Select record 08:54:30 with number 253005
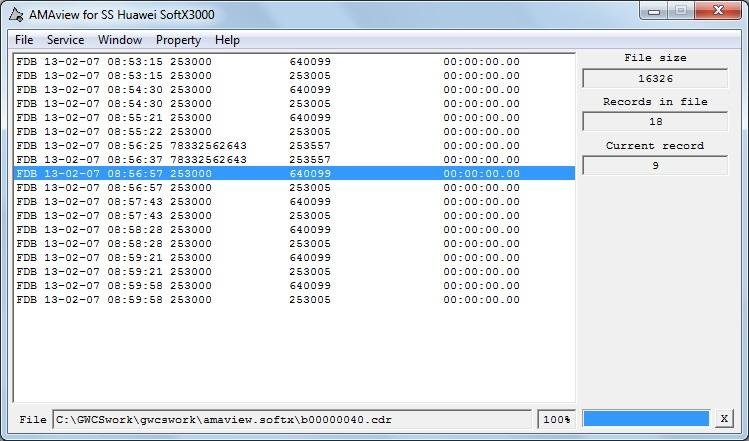This screenshot has width=749, height=441. 294,104
